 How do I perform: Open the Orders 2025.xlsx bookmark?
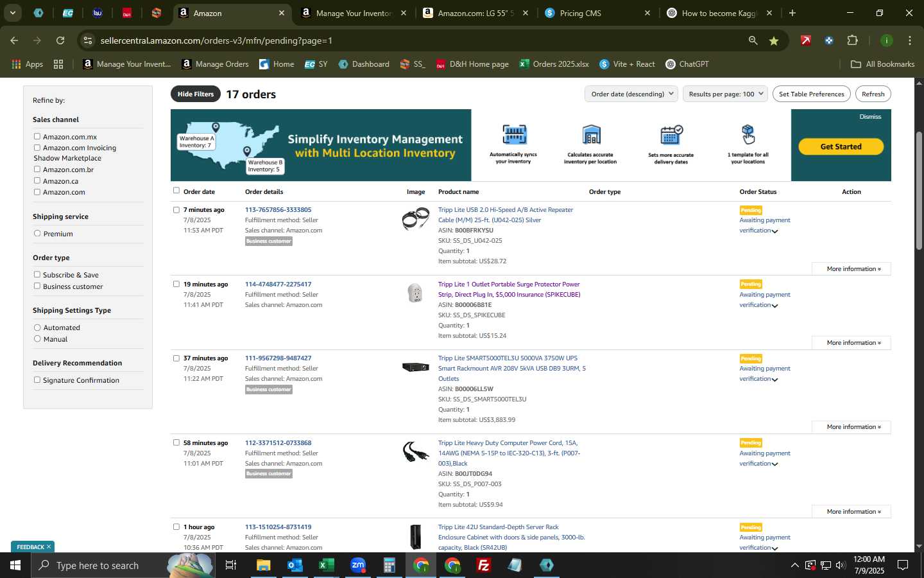[554, 64]
